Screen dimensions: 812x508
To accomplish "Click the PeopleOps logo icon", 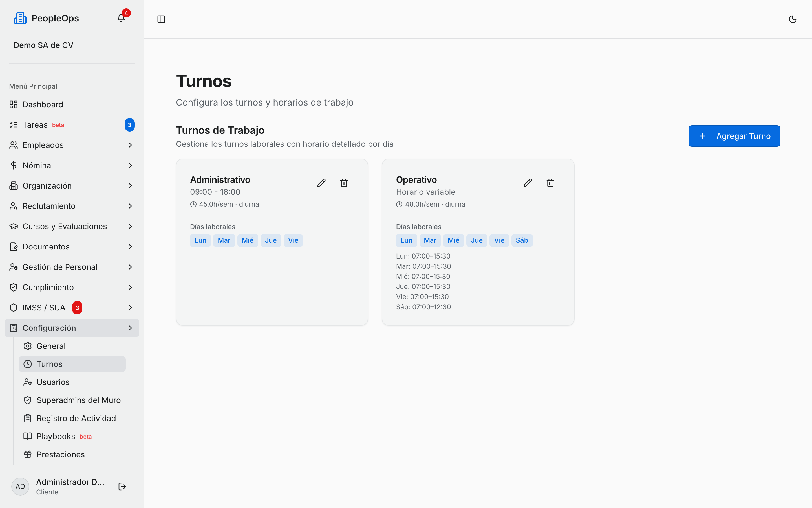I will [20, 18].
